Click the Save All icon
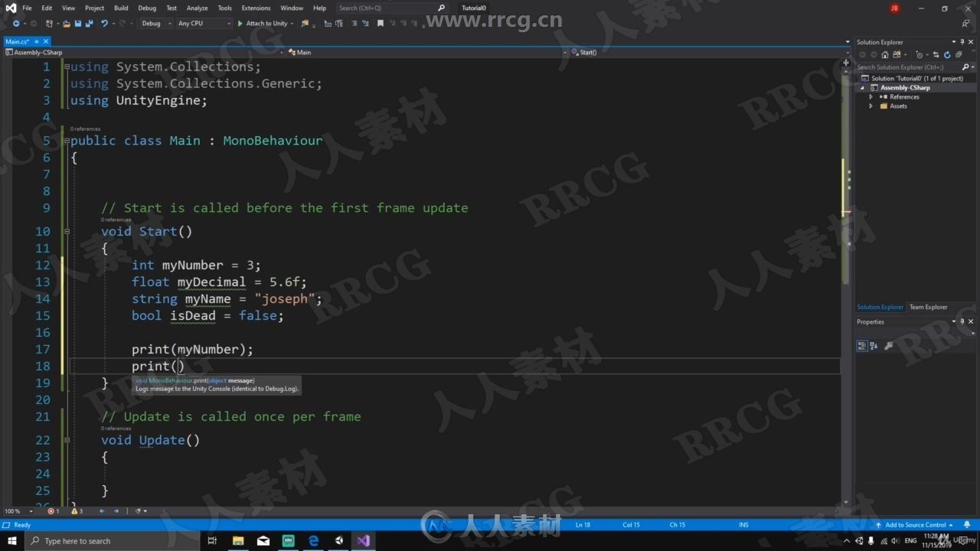Image resolution: width=980 pixels, height=551 pixels. click(90, 24)
